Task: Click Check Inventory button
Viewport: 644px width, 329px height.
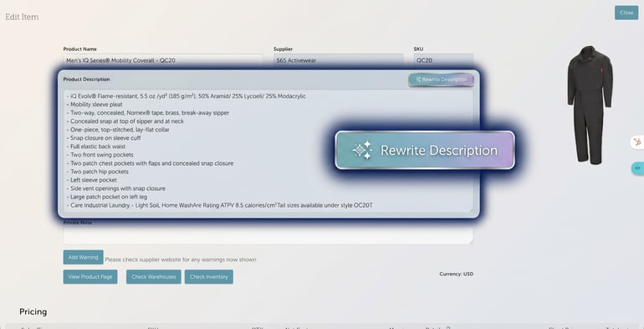Action: point(208,277)
